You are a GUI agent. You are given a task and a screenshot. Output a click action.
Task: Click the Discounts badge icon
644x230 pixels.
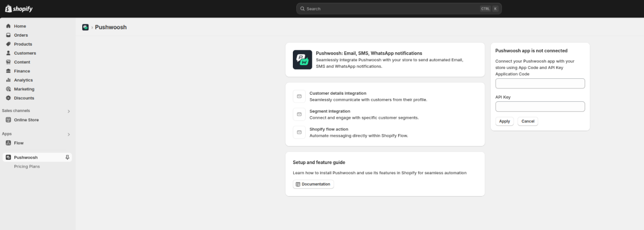[8, 98]
